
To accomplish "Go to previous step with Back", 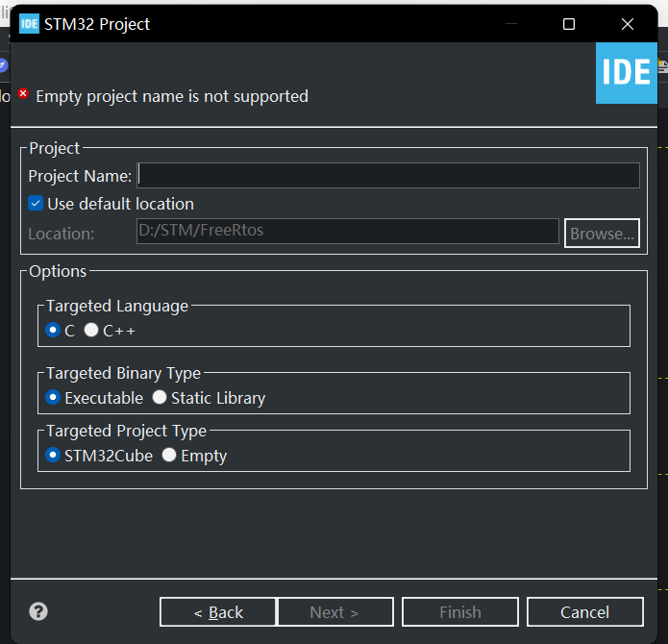I will pos(218,612).
